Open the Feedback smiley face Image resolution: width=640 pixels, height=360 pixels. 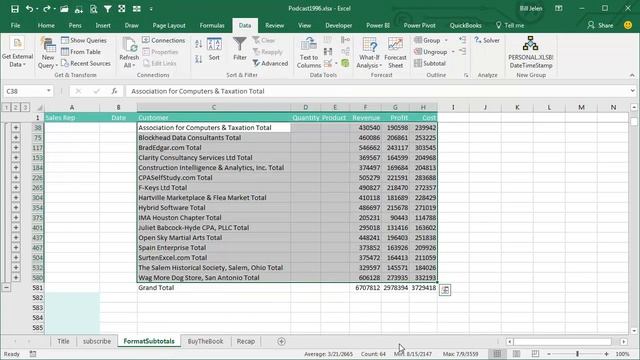pyautogui.click(x=628, y=25)
